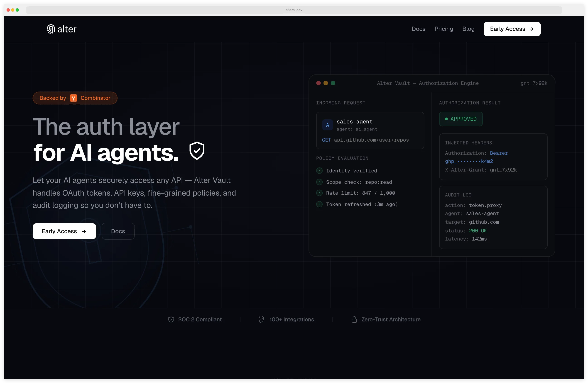Click the Zero-Trust Architecture lock icon
This screenshot has width=588, height=383.
[x=355, y=319]
